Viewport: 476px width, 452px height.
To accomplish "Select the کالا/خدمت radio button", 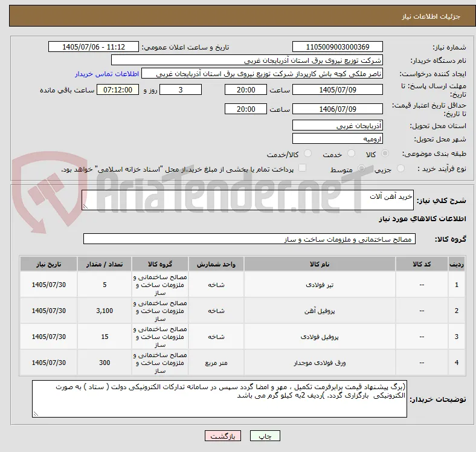I will (x=308, y=153).
